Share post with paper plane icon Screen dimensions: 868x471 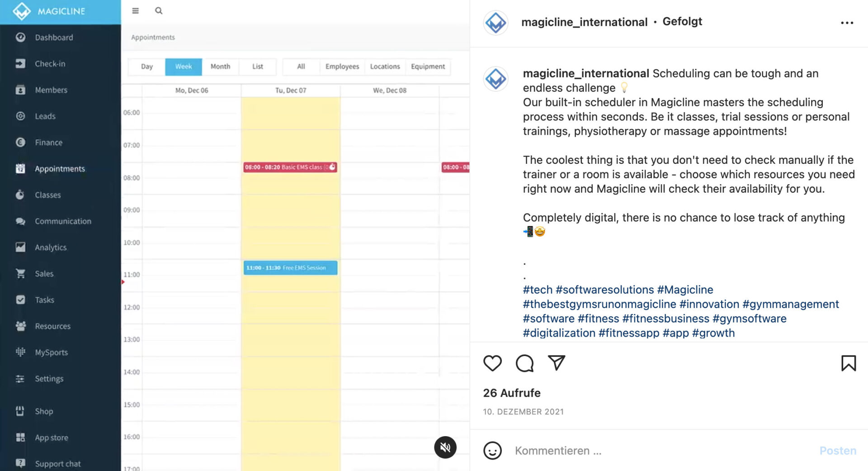(557, 362)
